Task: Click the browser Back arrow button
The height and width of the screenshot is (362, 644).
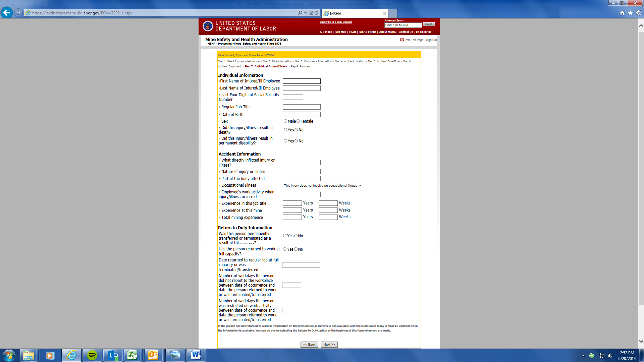Action: (7, 13)
